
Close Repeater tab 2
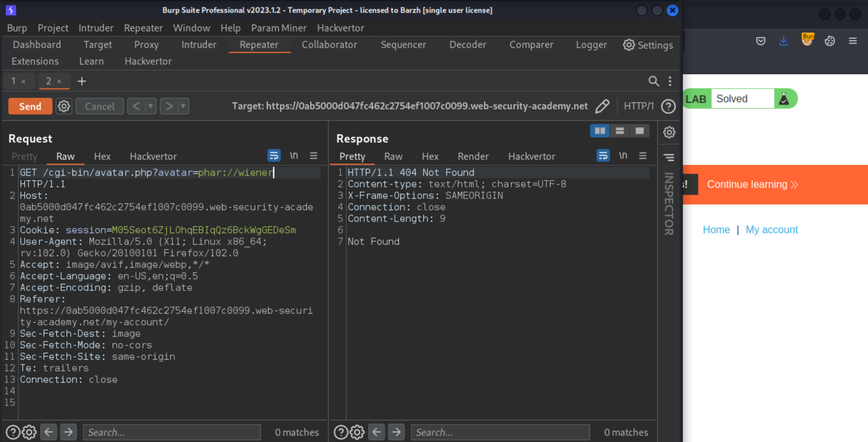59,81
